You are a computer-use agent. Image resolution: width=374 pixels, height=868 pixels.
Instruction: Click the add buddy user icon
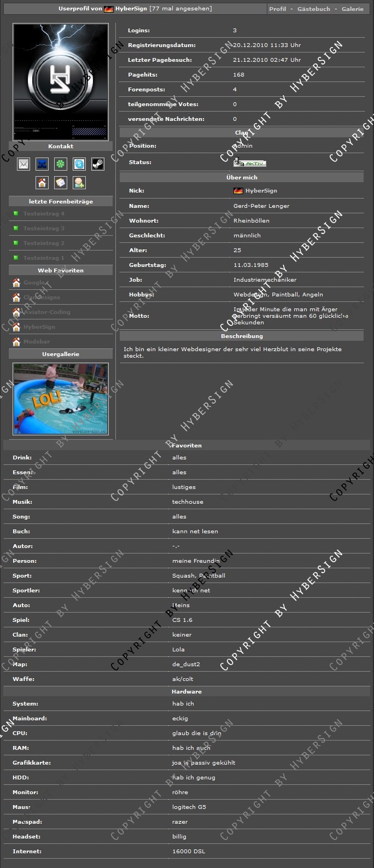coord(79,183)
